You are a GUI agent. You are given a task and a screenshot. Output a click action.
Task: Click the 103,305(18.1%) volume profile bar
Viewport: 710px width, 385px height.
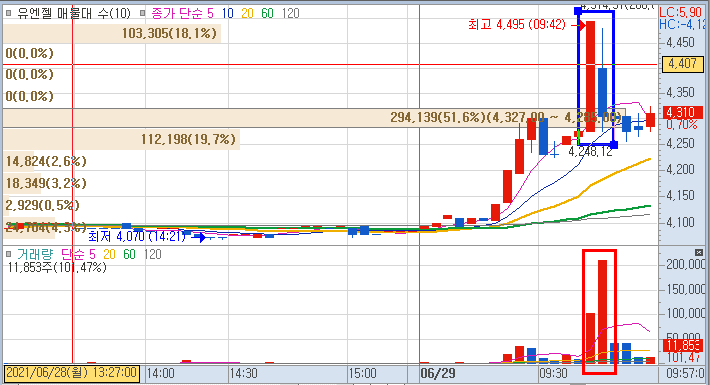(112, 33)
